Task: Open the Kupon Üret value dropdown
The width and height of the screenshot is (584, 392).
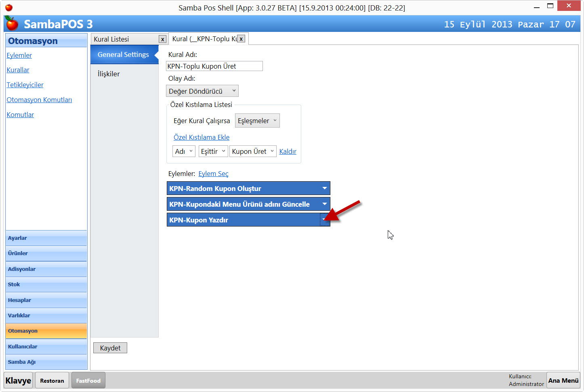Action: point(253,151)
